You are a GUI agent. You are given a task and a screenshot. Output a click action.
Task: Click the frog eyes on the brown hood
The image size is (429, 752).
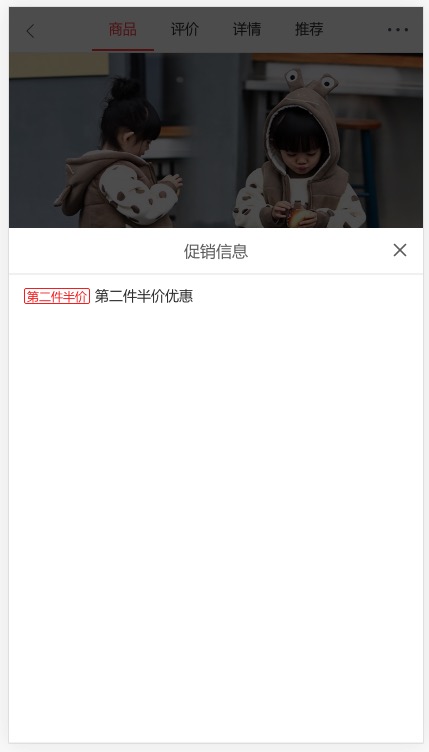[x=311, y=80]
